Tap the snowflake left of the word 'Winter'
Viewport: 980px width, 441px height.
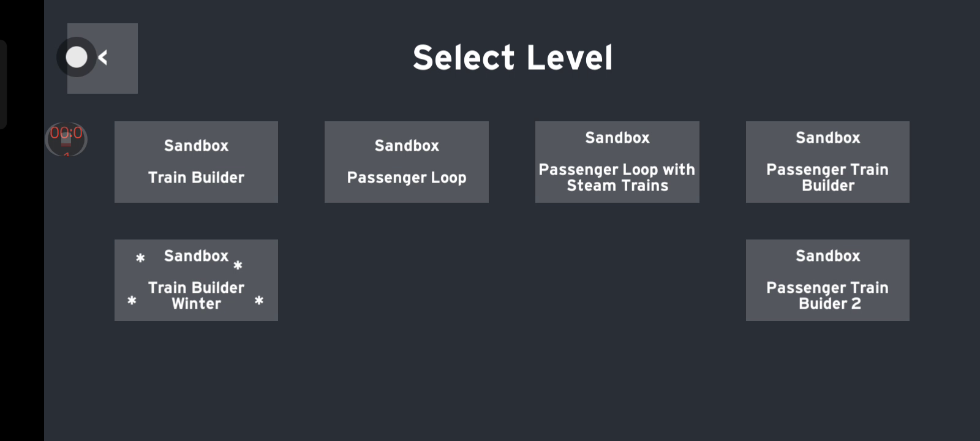pos(132,300)
